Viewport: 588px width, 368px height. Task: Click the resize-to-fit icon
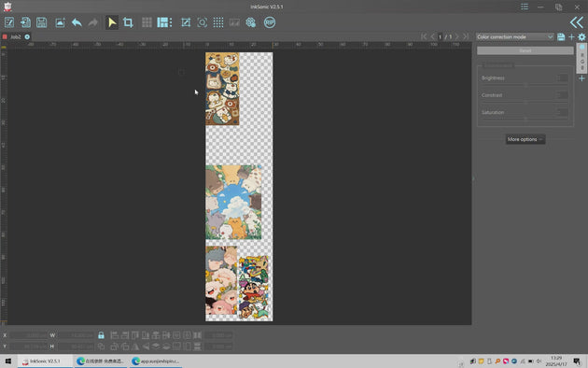(x=186, y=22)
